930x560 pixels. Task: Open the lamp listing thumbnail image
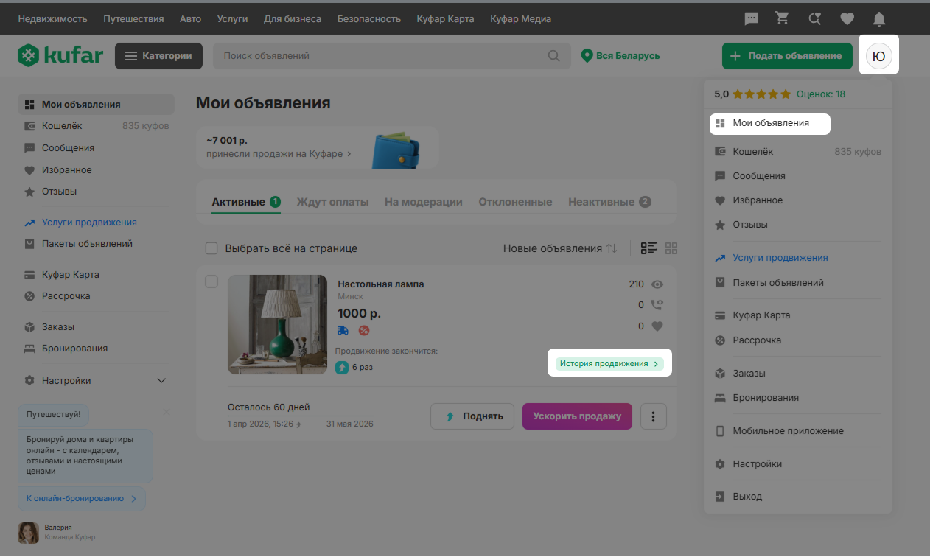pos(277,324)
